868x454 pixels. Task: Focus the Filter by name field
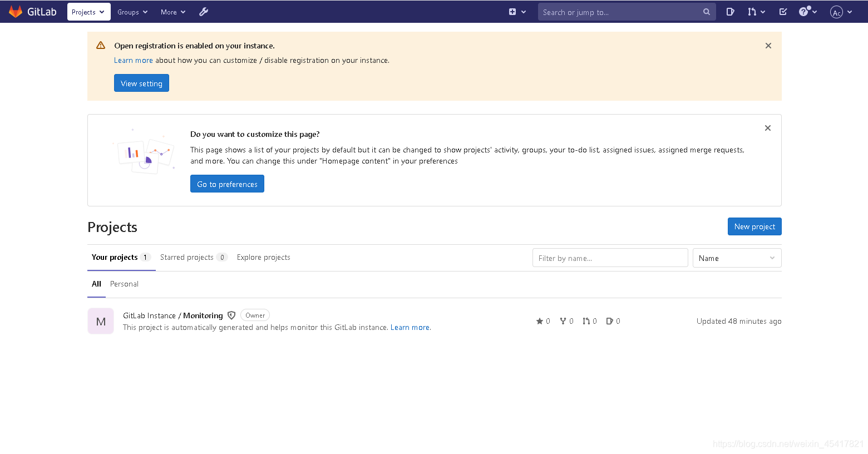click(610, 258)
